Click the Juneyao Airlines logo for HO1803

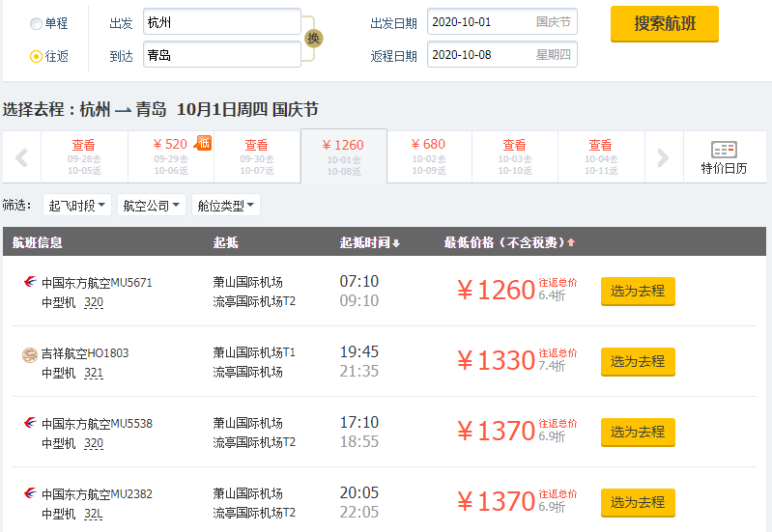[x=30, y=354]
